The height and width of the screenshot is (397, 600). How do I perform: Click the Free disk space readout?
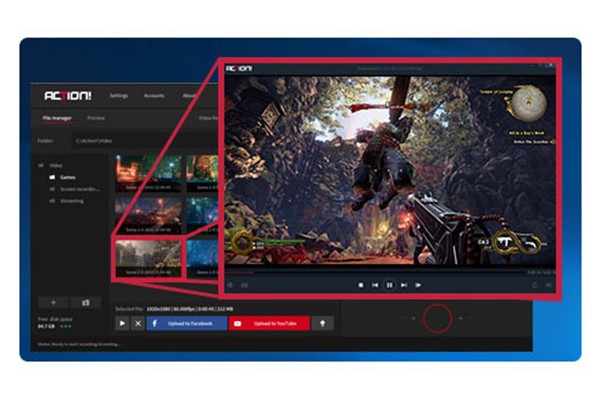pyautogui.click(x=55, y=323)
